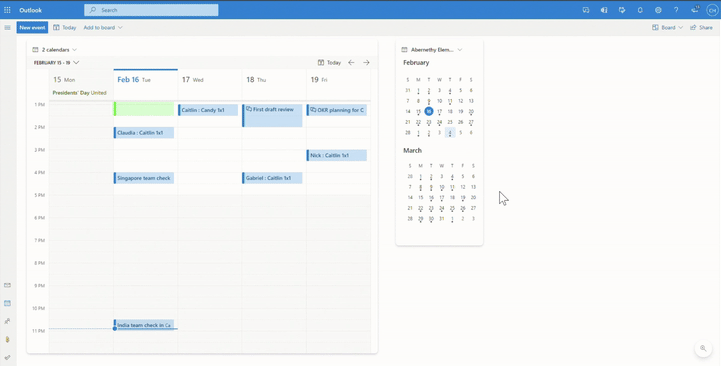
Task: Click the Share button
Action: pos(701,28)
